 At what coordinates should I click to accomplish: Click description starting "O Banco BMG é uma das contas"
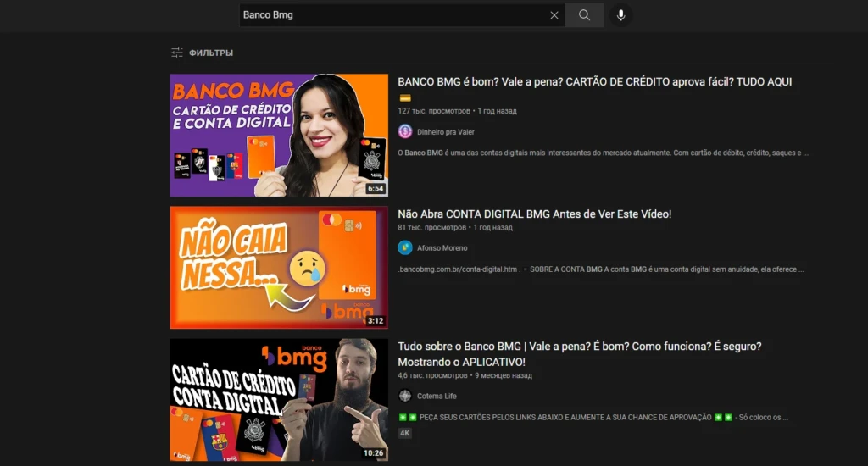tap(603, 153)
